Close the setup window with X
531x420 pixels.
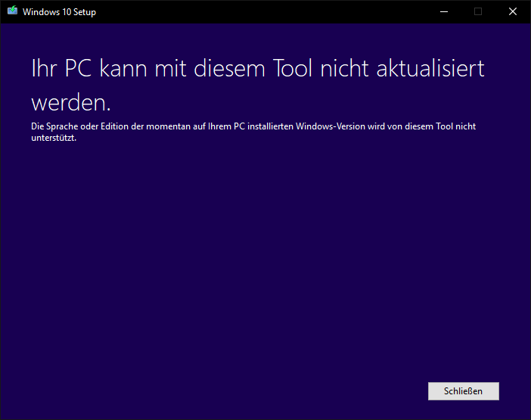(x=513, y=12)
